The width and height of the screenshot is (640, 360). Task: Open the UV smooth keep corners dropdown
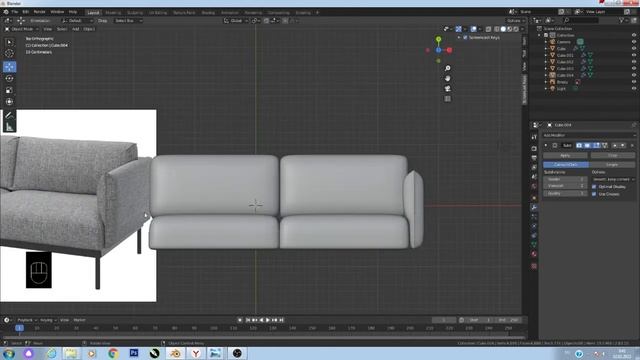coord(613,179)
